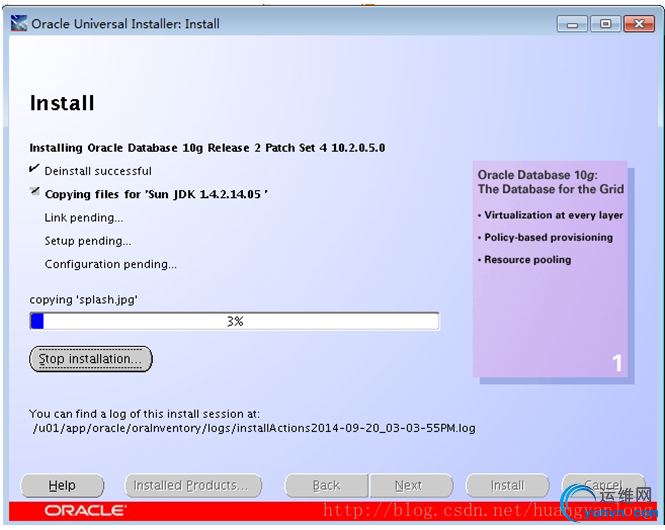Click 'You can find a log' message

pos(144,414)
